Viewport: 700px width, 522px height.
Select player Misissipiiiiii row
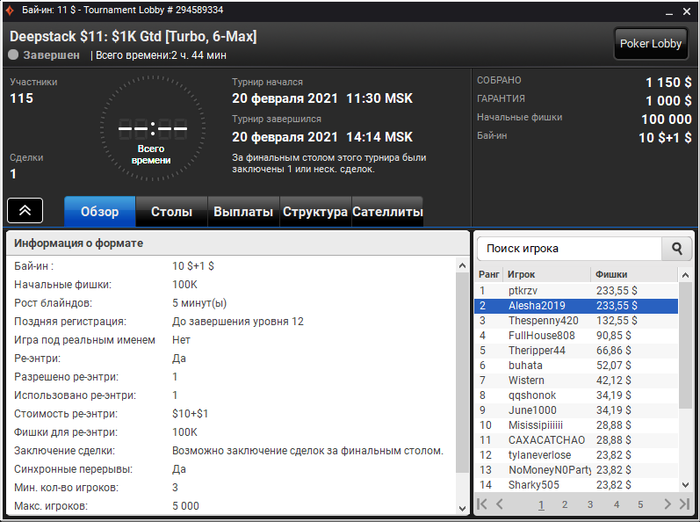point(576,425)
